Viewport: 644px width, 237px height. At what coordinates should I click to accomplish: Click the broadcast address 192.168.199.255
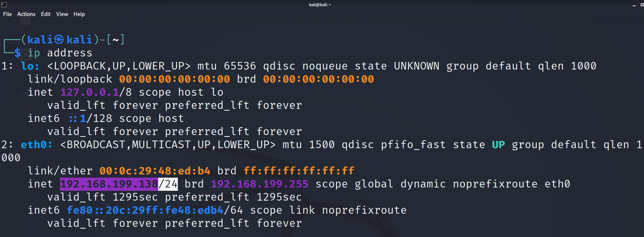click(260, 184)
